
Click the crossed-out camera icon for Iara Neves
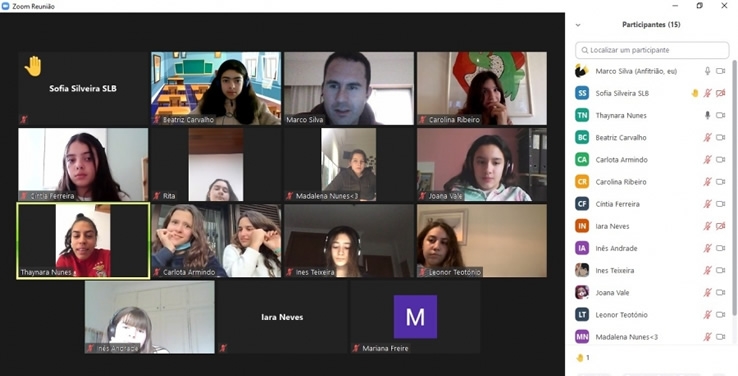[721, 226]
